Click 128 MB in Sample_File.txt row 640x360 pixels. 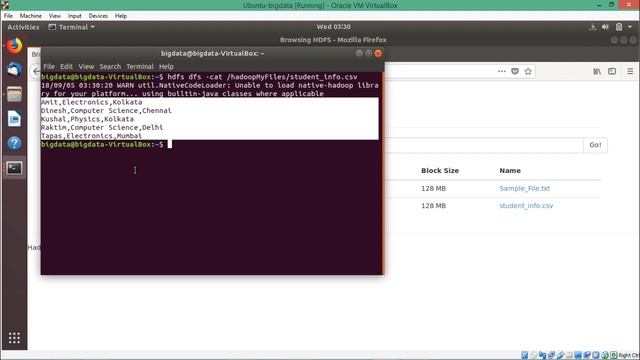[x=433, y=189]
